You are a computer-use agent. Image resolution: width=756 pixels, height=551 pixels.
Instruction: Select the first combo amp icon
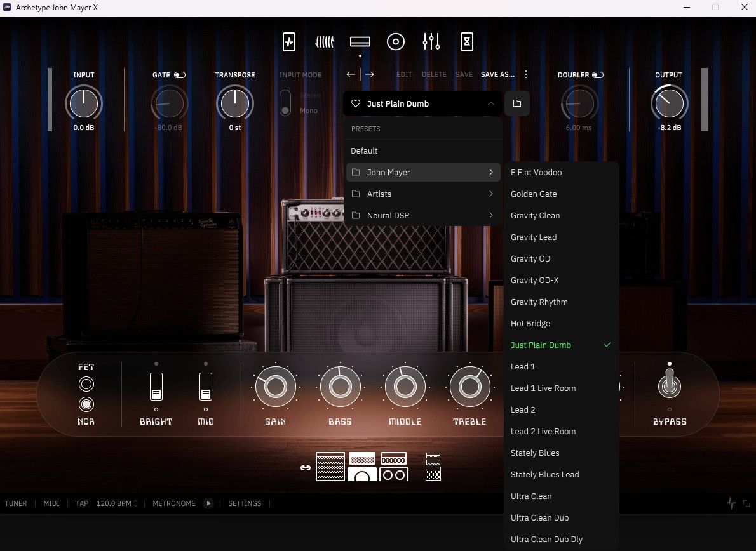pos(330,466)
